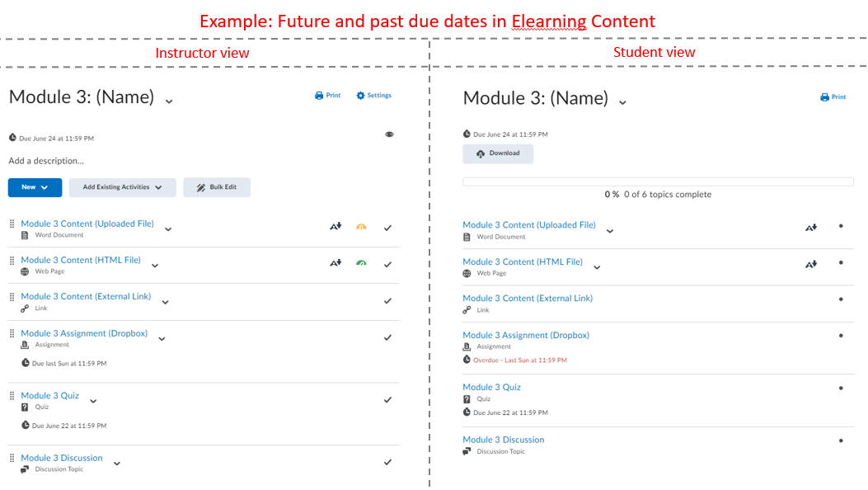The height and width of the screenshot is (490, 868).
Task: Click the completion dot beside Module 3 Quiz, student view
Action: point(841,388)
